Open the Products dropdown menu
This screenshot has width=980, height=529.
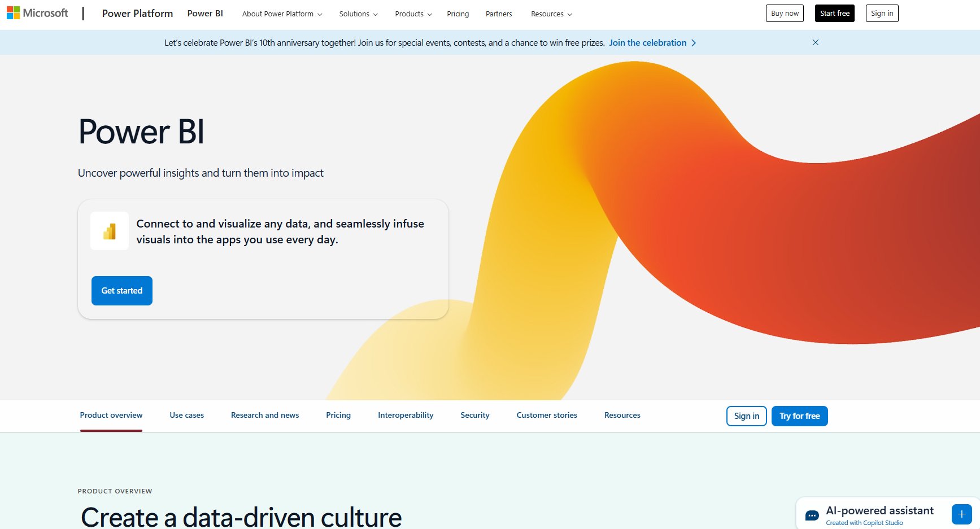click(x=413, y=14)
